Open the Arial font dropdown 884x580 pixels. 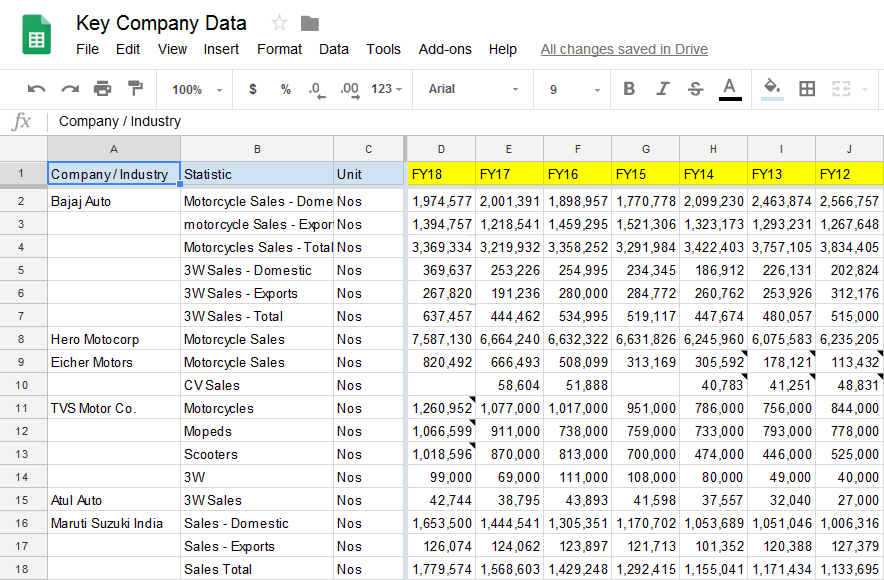[472, 89]
